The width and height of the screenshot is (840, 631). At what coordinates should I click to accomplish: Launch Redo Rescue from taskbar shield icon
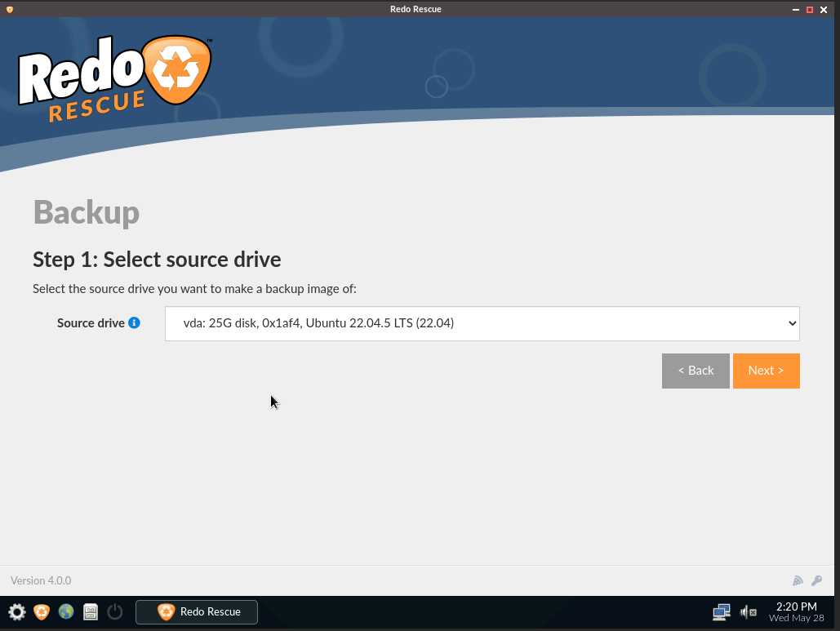42,611
